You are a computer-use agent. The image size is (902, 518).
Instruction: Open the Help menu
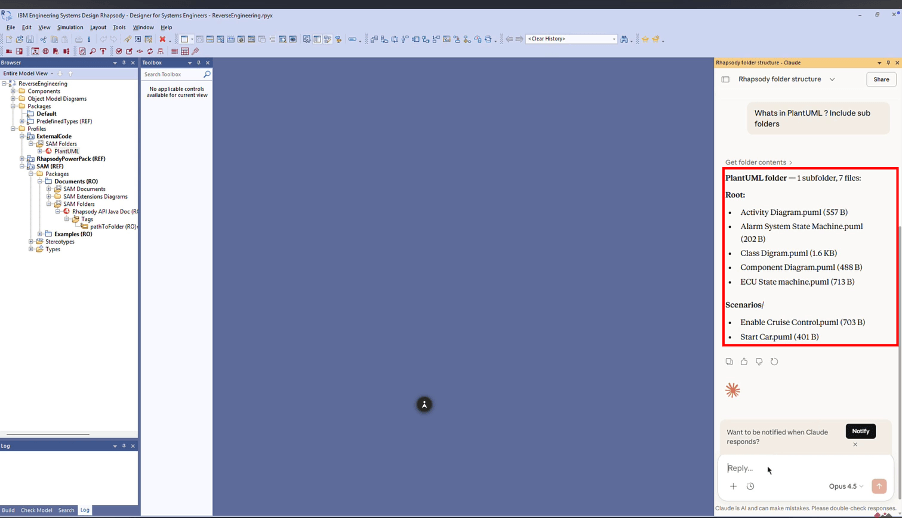pos(166,27)
